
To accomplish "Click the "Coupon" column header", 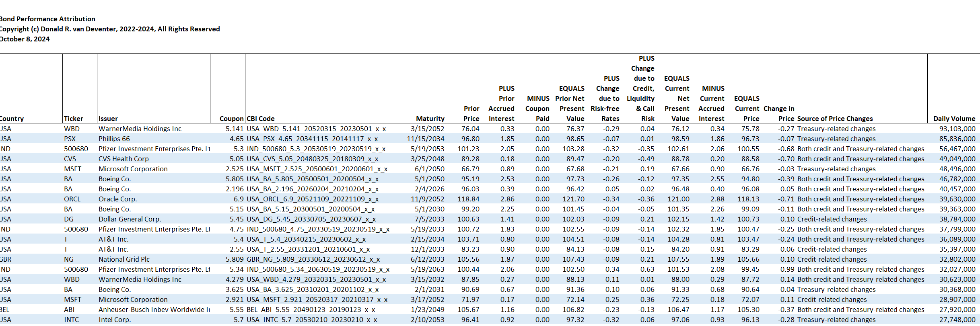I will (232, 119).
